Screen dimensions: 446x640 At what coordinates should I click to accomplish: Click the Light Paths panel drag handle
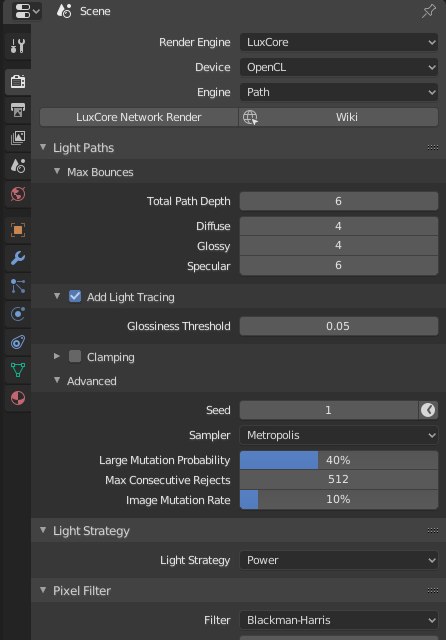point(433,147)
